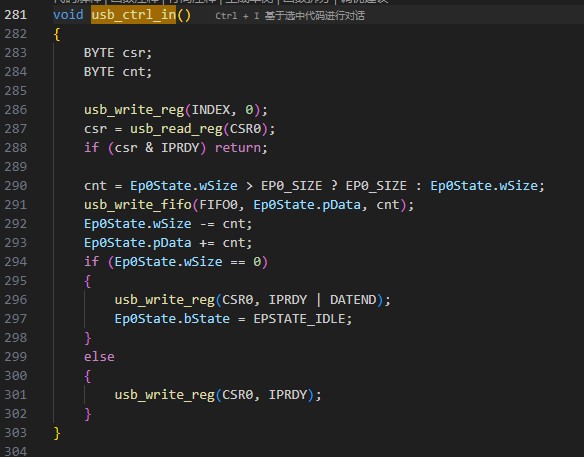Select line number 285 in the gutter
This screenshot has height=457, width=584.
(16, 91)
